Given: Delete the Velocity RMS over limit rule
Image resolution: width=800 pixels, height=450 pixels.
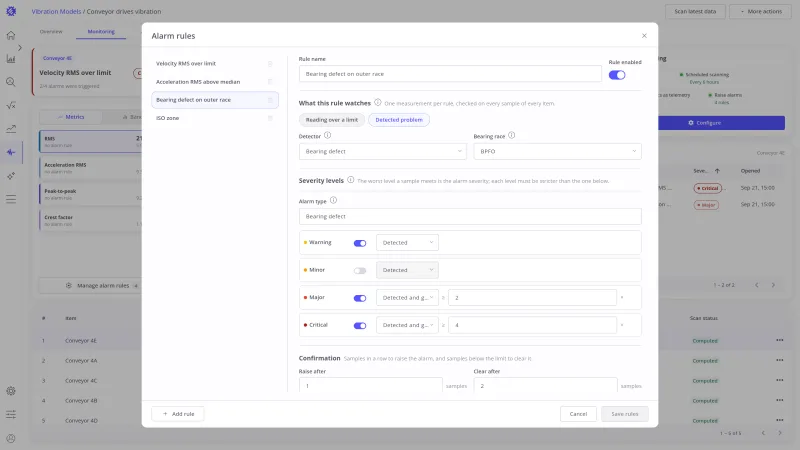Looking at the screenshot, I should point(270,64).
